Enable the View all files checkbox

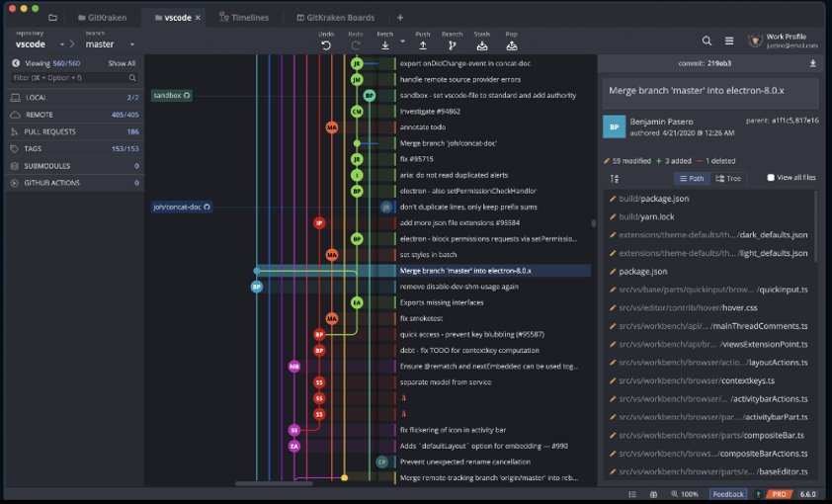[x=771, y=178]
